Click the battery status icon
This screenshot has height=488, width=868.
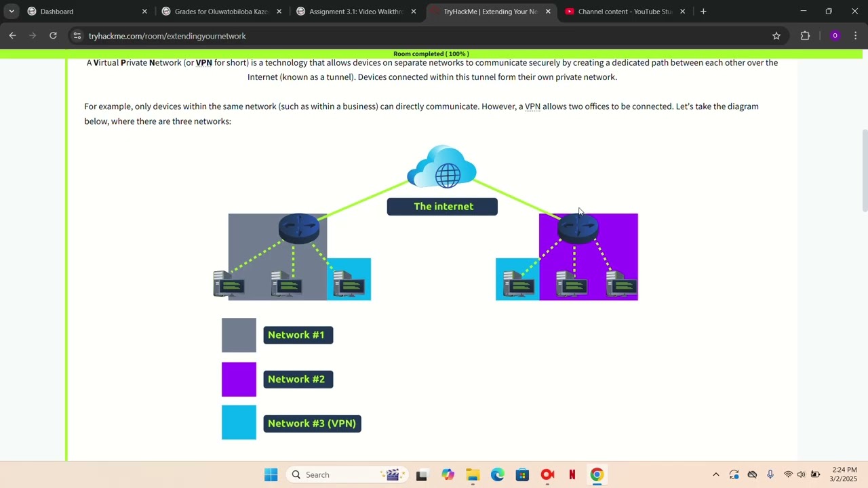pyautogui.click(x=816, y=474)
